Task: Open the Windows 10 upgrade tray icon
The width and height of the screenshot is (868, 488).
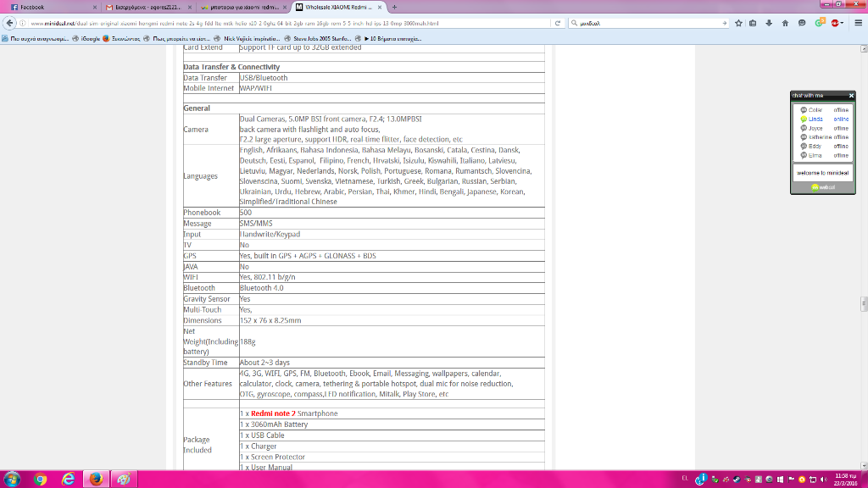Action: click(780, 480)
